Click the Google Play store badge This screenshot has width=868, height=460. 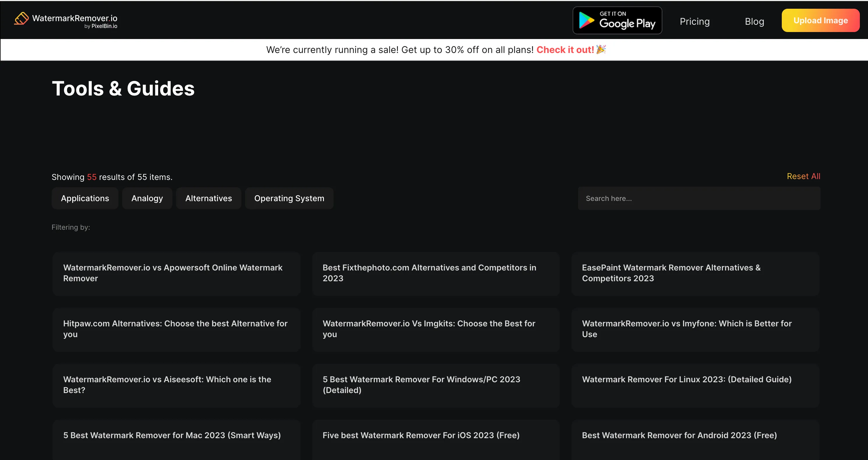(617, 20)
